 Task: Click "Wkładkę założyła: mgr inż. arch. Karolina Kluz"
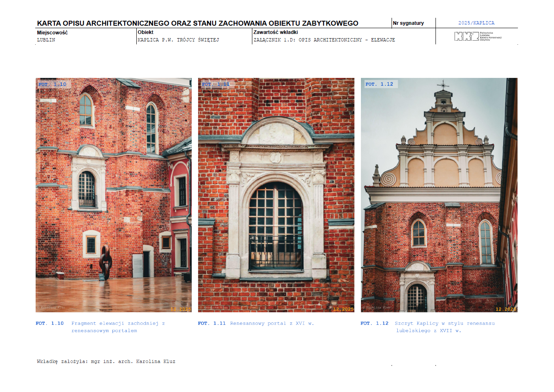pyautogui.click(x=106, y=361)
